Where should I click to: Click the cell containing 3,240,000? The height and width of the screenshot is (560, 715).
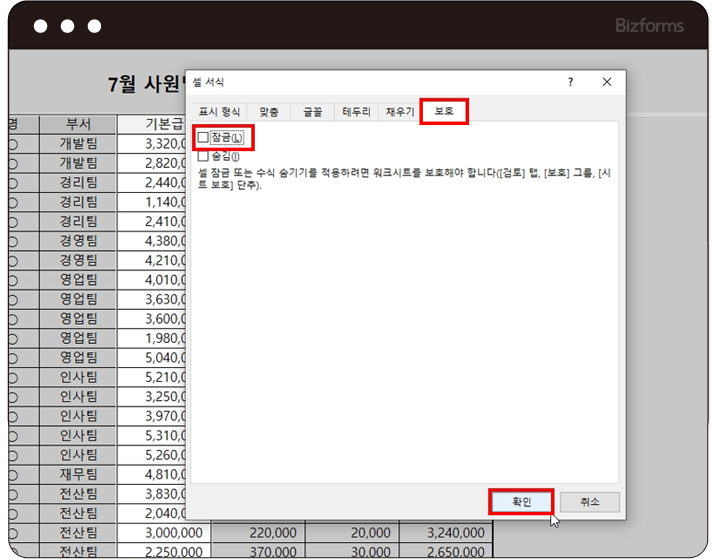pos(446,533)
